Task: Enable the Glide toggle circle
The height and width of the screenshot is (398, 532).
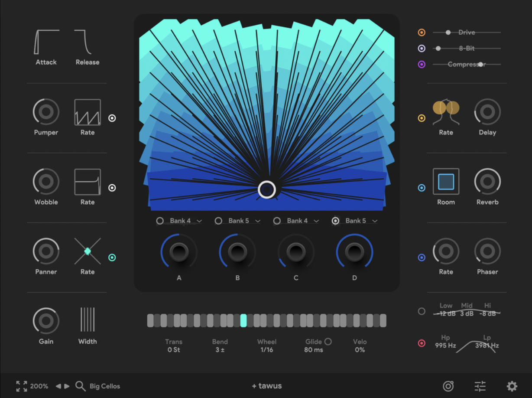Action: pos(328,342)
